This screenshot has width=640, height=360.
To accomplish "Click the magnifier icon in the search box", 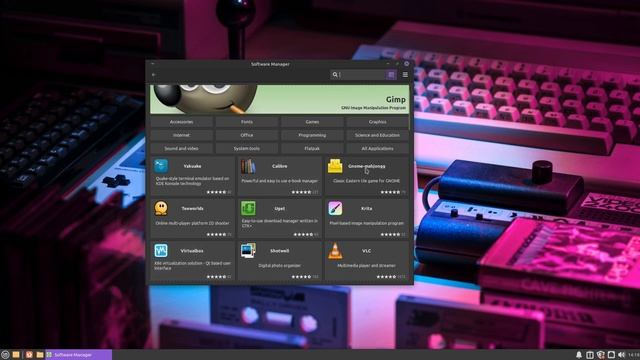I will [x=335, y=75].
